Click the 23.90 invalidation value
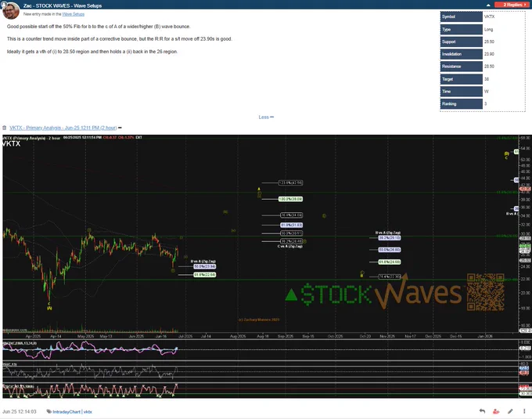Viewport: 532px width, 419px height. (489, 54)
